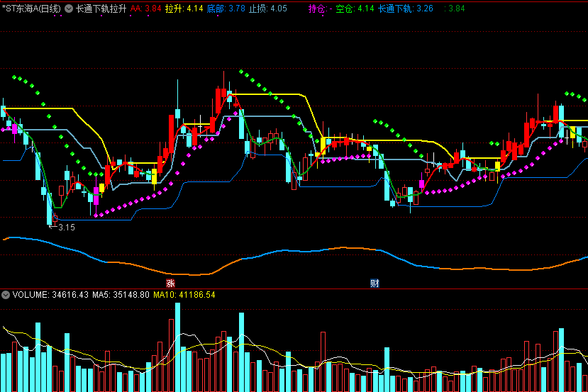Screen dimensions: 588x392
Task: Select the 拉升: 4.14 yellow value
Action: pyautogui.click(x=184, y=9)
